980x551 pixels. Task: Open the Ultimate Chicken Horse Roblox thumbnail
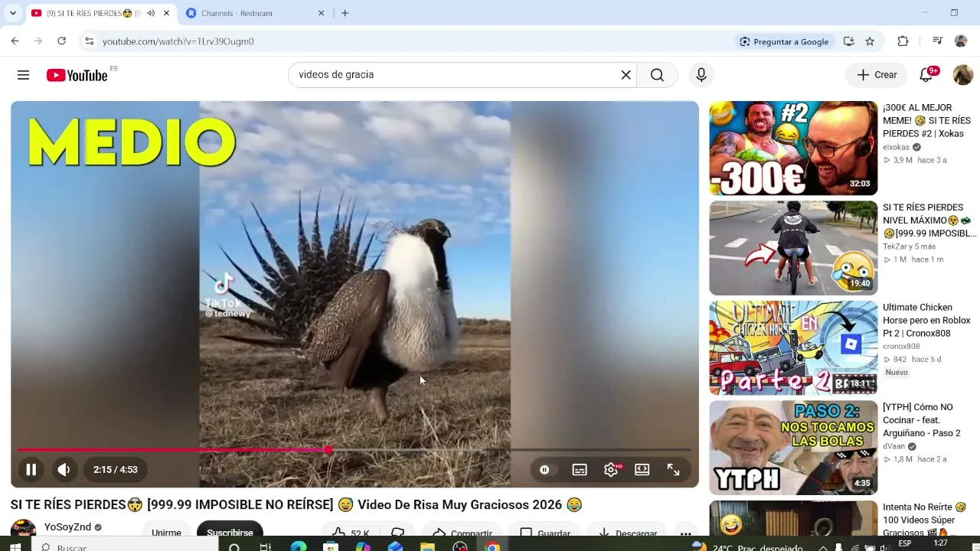pyautogui.click(x=793, y=348)
